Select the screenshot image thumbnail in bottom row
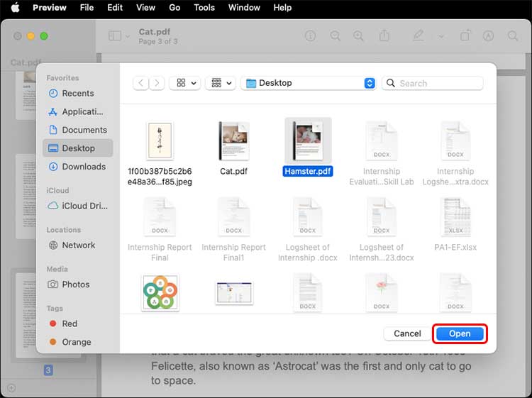Image resolution: width=532 pixels, height=398 pixels. pyautogui.click(x=234, y=293)
